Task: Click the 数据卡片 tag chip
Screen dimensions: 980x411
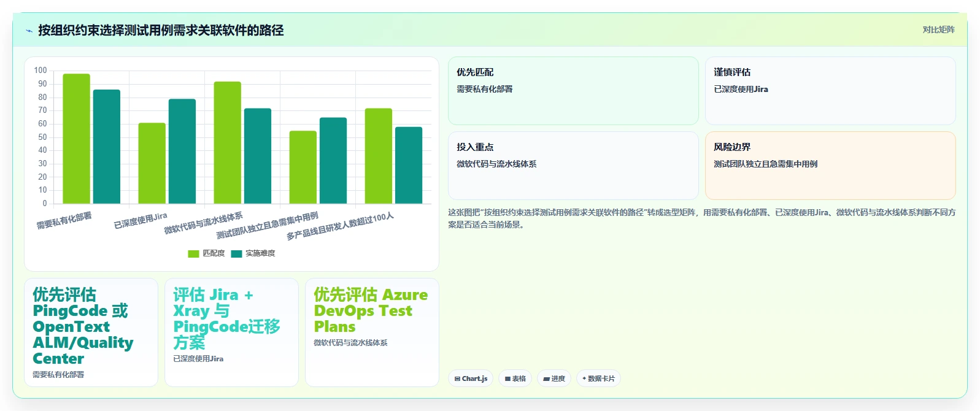Action: [598, 378]
